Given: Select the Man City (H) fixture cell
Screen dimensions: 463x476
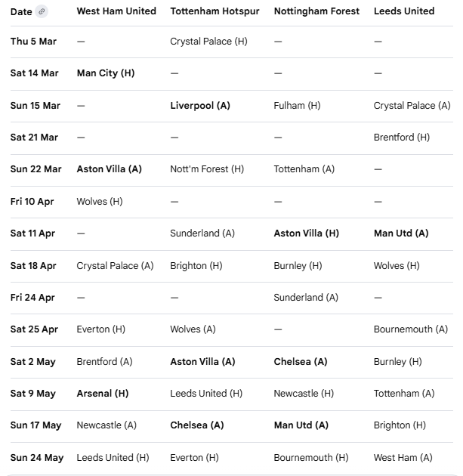Looking at the screenshot, I should tap(106, 73).
